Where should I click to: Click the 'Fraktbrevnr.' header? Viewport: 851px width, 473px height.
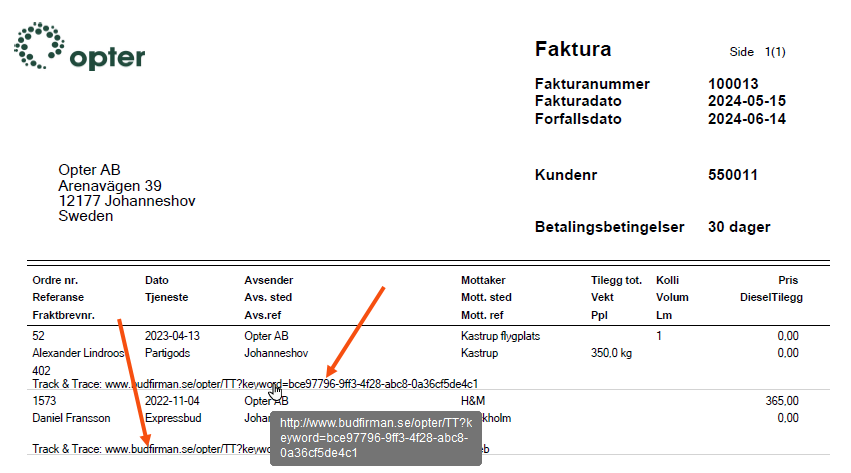(63, 315)
